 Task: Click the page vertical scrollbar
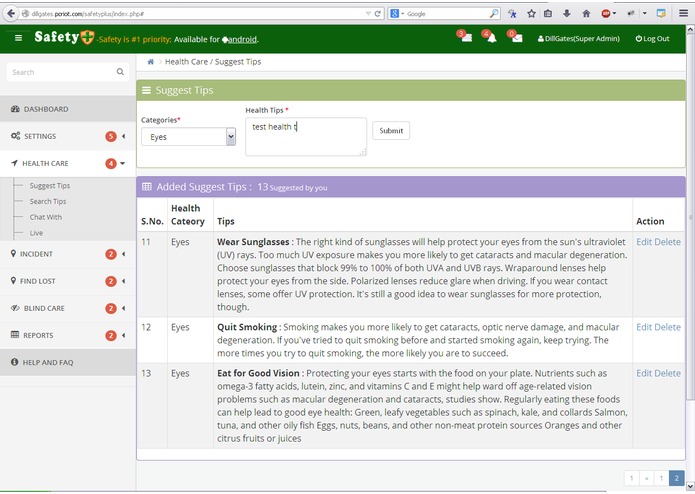690,217
